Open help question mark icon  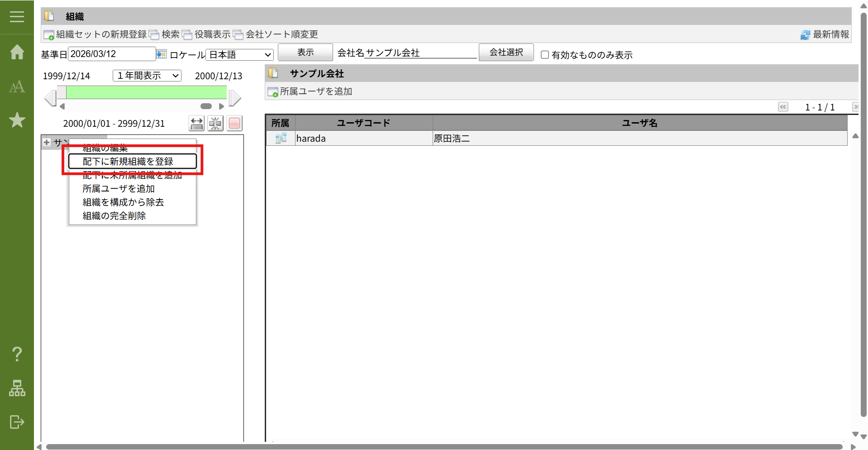click(17, 354)
